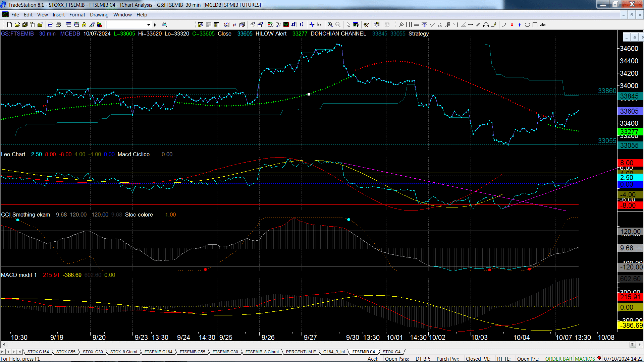This screenshot has width=644, height=362.
Task: Switch to the STOX C55 tab
Action: coord(66,352)
